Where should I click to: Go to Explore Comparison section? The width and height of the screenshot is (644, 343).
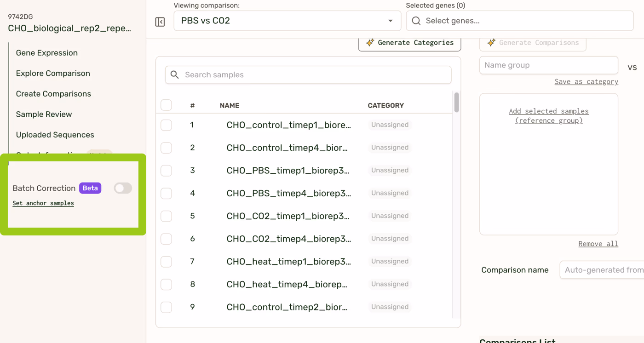pyautogui.click(x=53, y=73)
